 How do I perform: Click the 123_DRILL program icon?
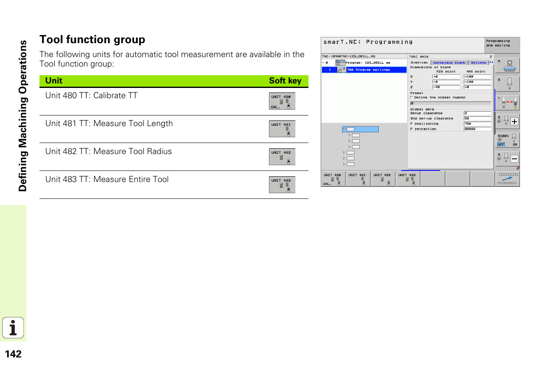tap(340, 63)
